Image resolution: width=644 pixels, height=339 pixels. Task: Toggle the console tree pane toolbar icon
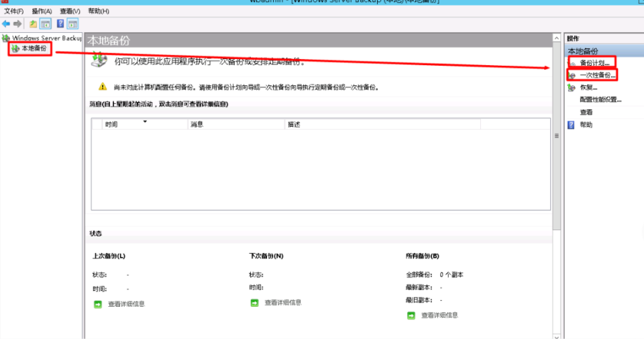(x=45, y=24)
